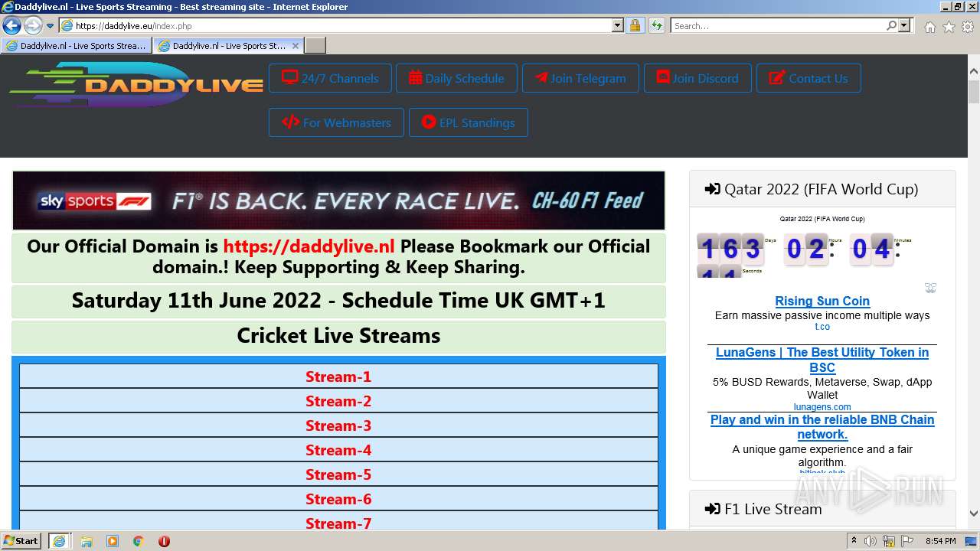Open the LunaGens Best Utility Token ad
This screenshot has width=980, height=551.
822,360
